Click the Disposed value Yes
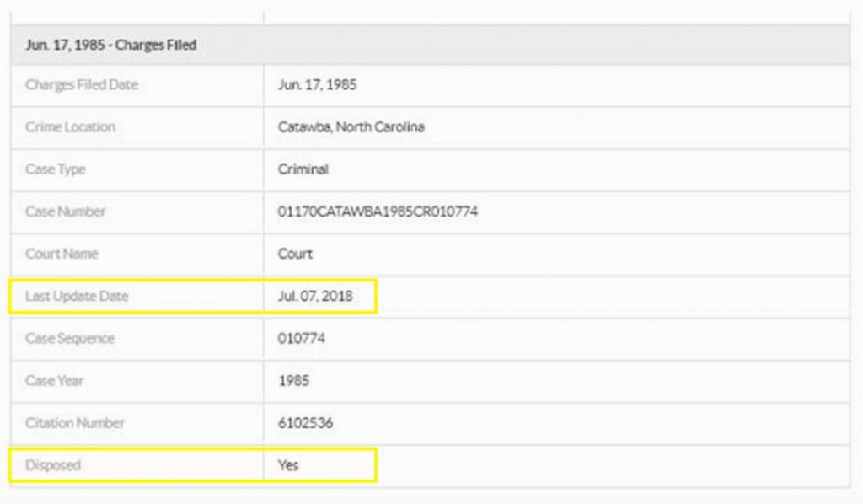The width and height of the screenshot is (863, 504). pyautogui.click(x=288, y=465)
